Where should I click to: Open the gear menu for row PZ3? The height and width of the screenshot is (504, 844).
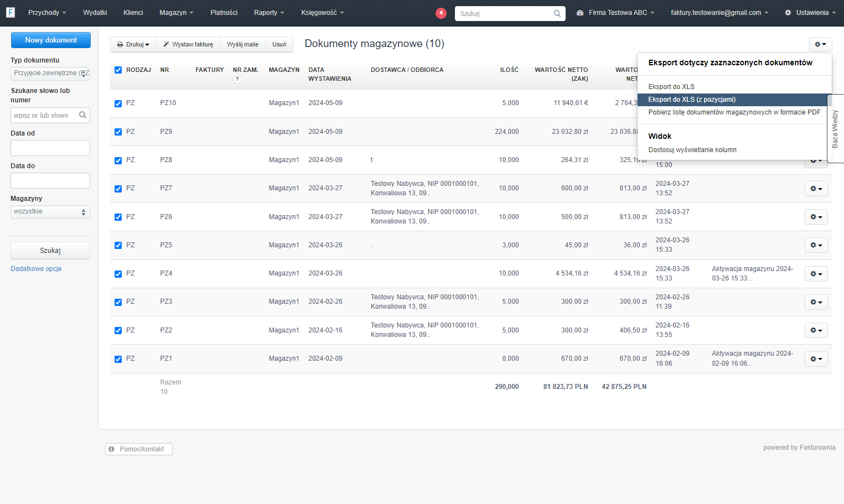tap(816, 302)
